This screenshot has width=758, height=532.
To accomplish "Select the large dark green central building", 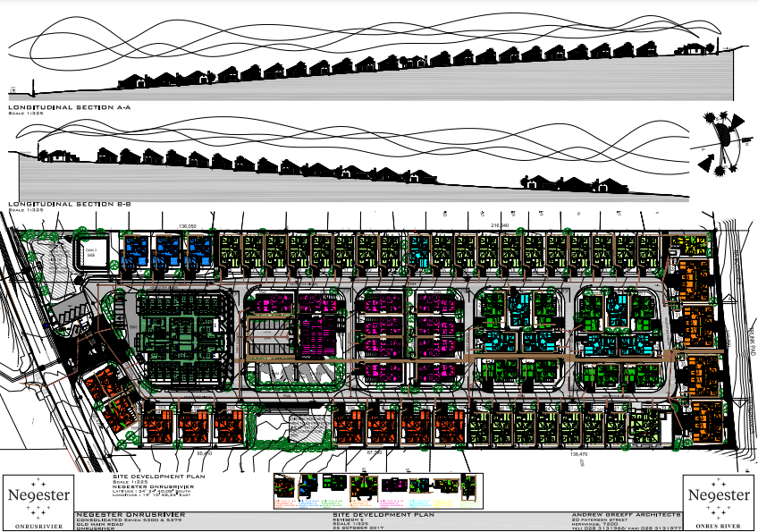I will point(184,337).
